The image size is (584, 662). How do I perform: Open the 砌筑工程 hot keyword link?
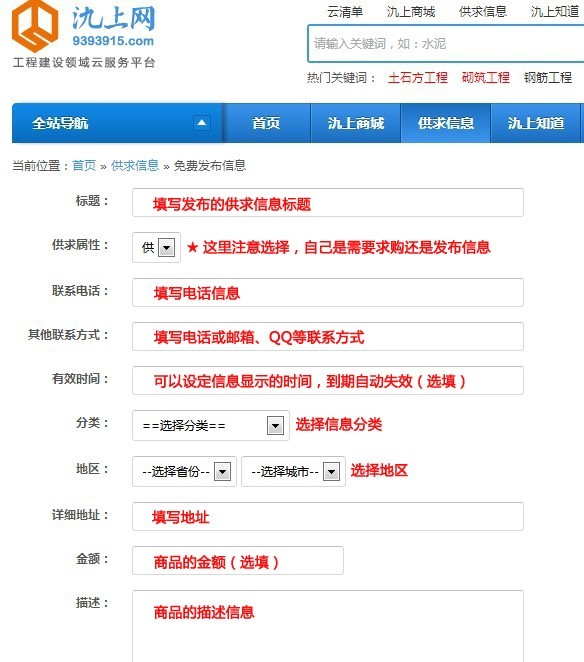486,78
